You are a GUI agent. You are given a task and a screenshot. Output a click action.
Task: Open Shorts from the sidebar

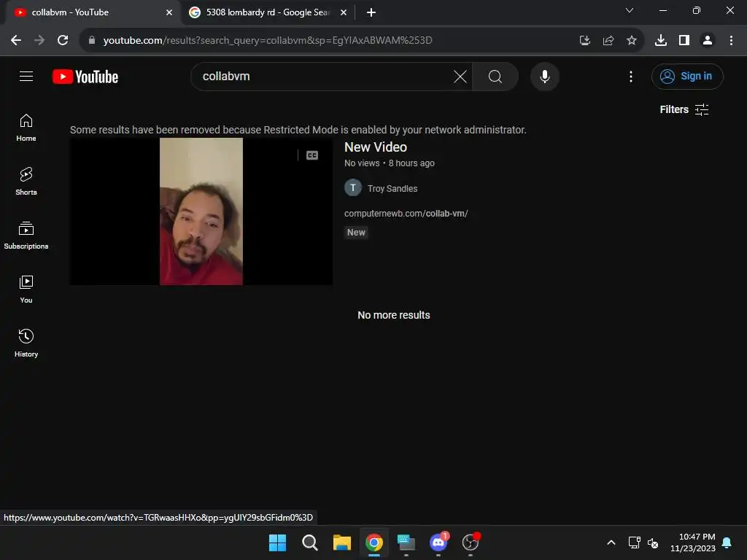pyautogui.click(x=26, y=182)
